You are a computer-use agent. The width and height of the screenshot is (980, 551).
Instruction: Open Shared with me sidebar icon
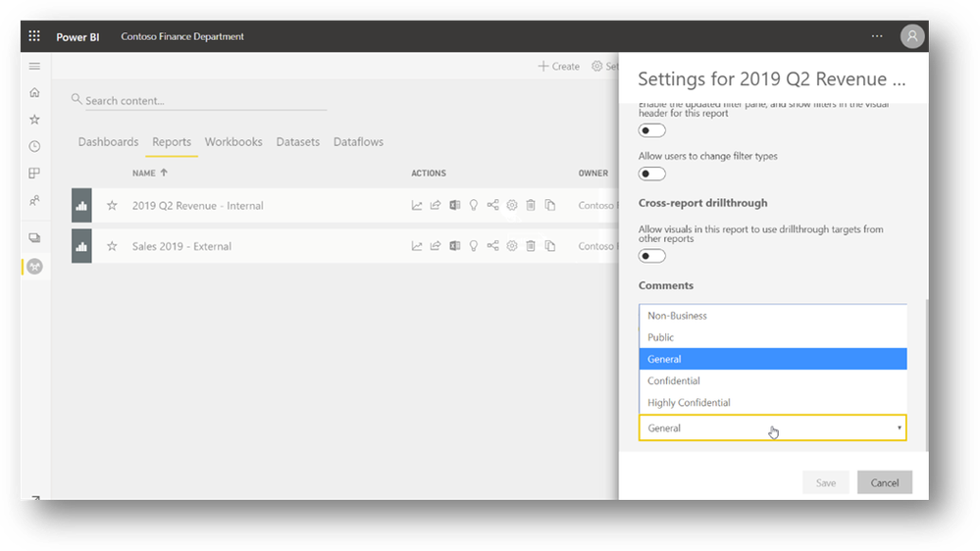click(34, 201)
